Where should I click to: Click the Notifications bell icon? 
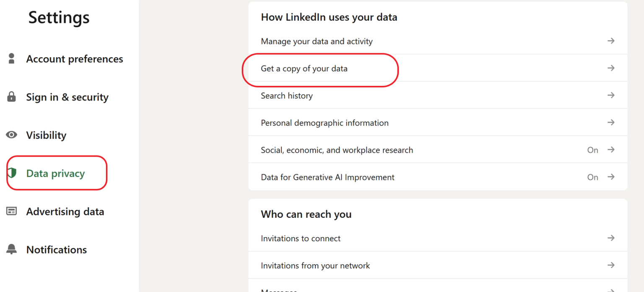coord(12,250)
